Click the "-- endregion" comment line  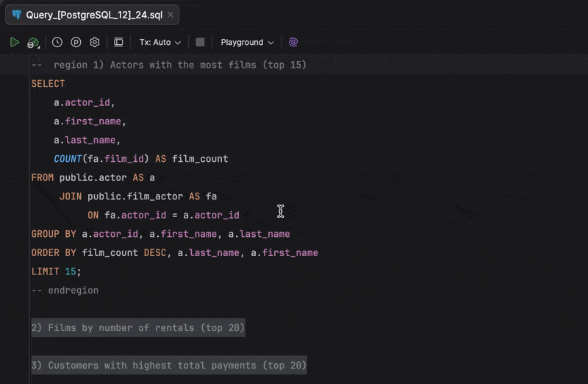(65, 291)
